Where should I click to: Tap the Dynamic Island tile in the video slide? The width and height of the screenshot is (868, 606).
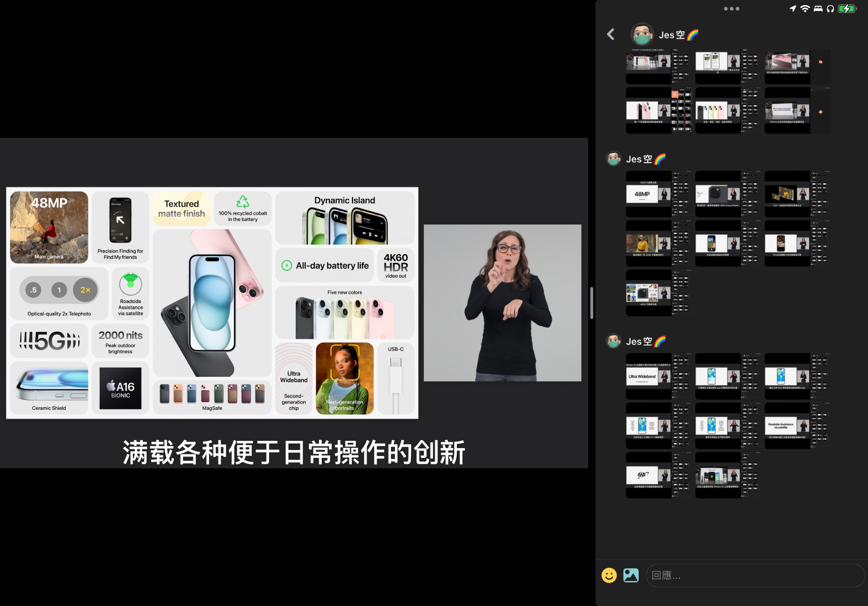coord(345,218)
